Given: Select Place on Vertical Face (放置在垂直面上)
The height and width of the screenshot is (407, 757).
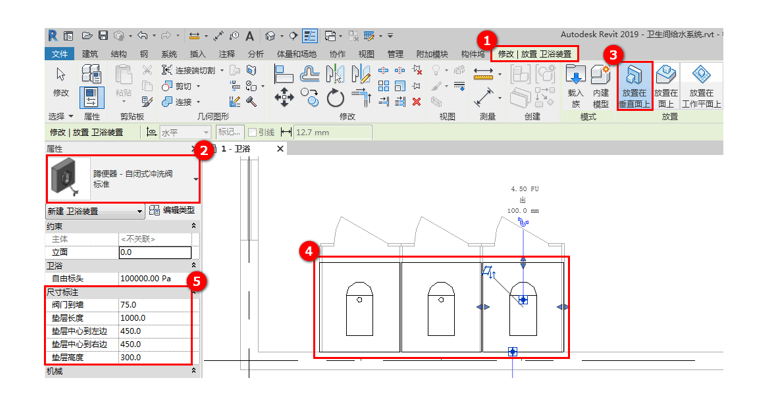Looking at the screenshot, I should click(x=634, y=86).
